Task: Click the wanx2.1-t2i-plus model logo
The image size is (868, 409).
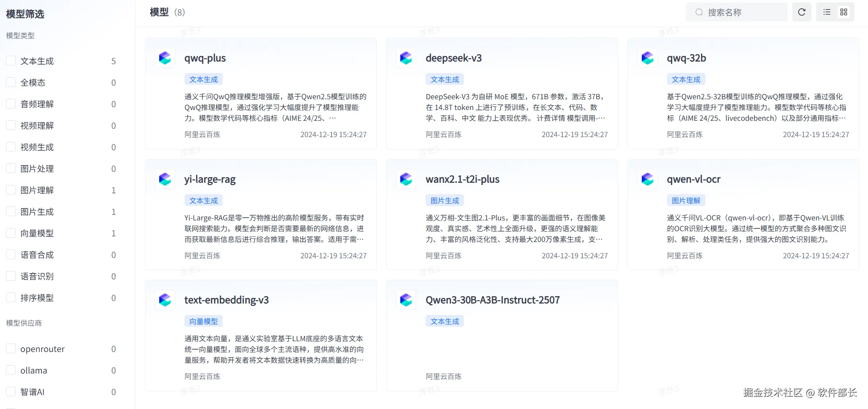Action: pyautogui.click(x=406, y=179)
